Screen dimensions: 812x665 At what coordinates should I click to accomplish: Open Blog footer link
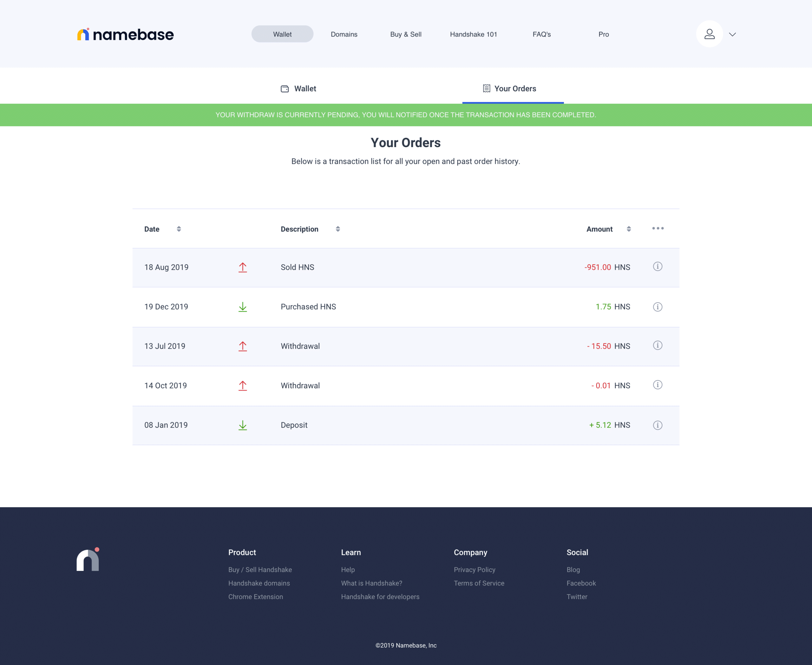point(573,570)
